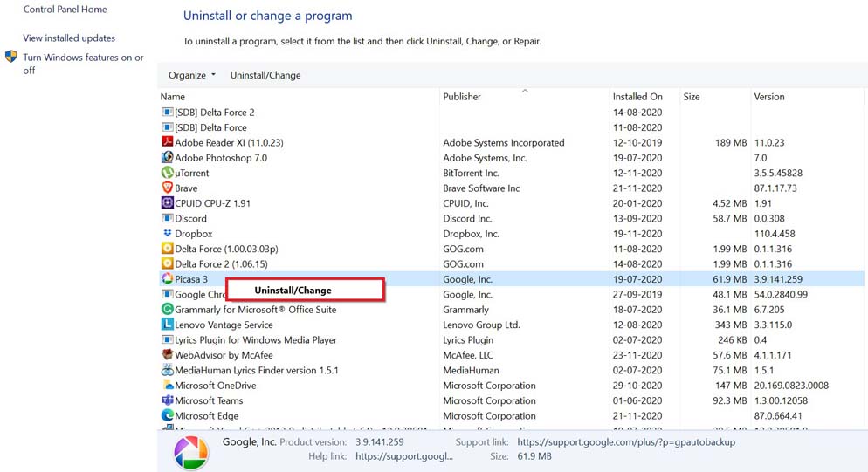Select the Discord program name
The height and width of the screenshot is (472, 868).
coord(190,219)
